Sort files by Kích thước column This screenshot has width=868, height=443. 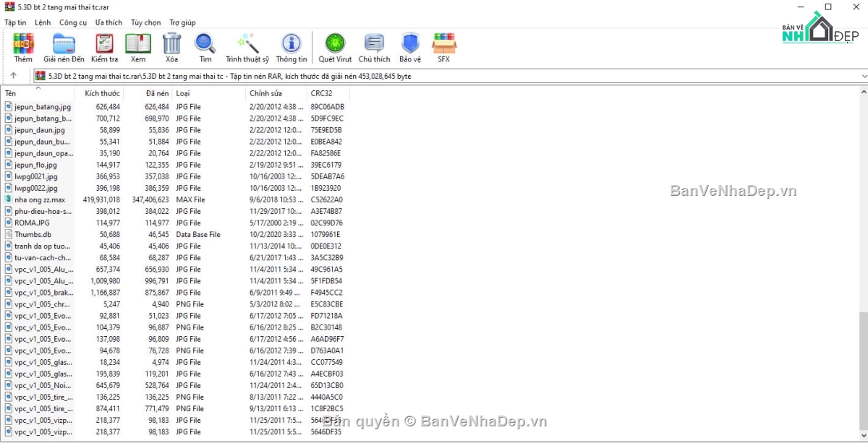[102, 93]
